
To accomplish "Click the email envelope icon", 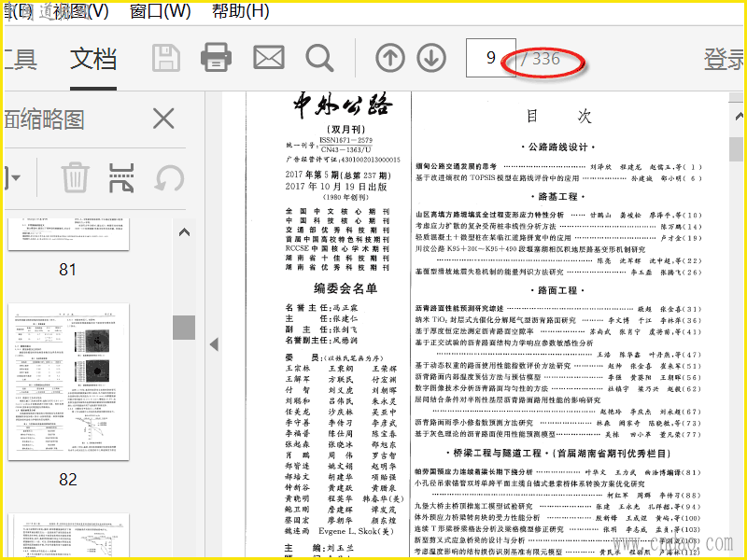I will pos(269,58).
